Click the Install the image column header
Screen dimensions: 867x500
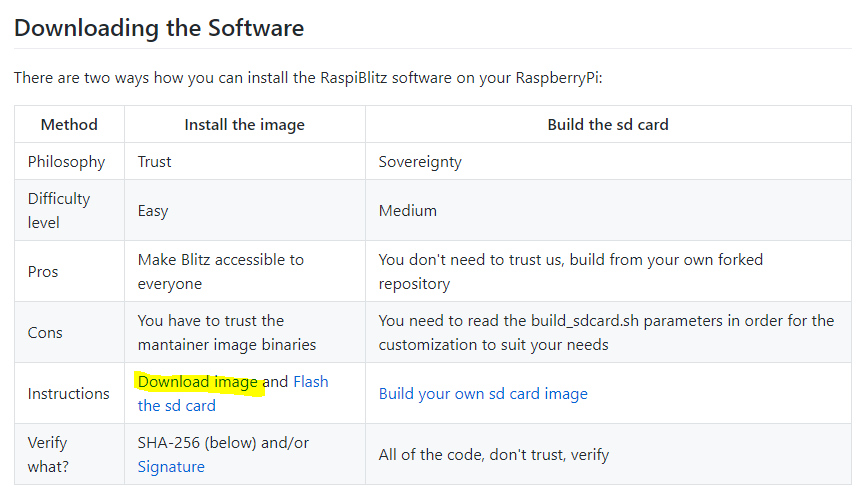[244, 125]
